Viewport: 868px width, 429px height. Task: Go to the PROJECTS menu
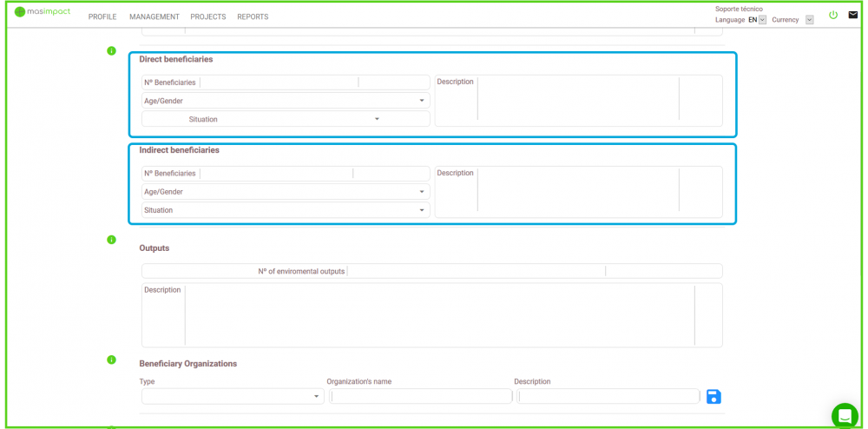[208, 17]
